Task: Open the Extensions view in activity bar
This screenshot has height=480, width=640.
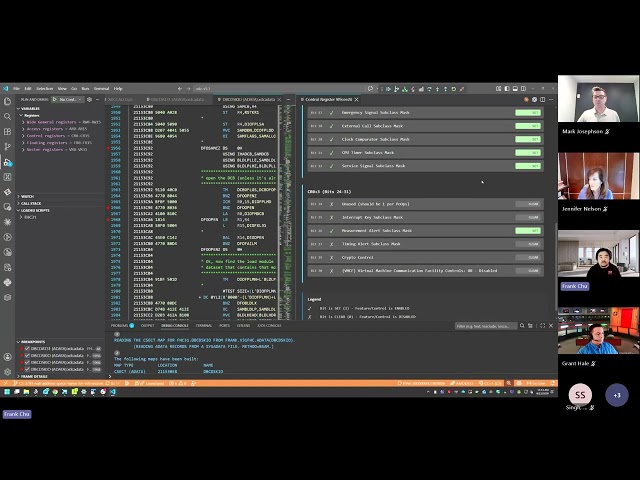Action: click(7, 132)
